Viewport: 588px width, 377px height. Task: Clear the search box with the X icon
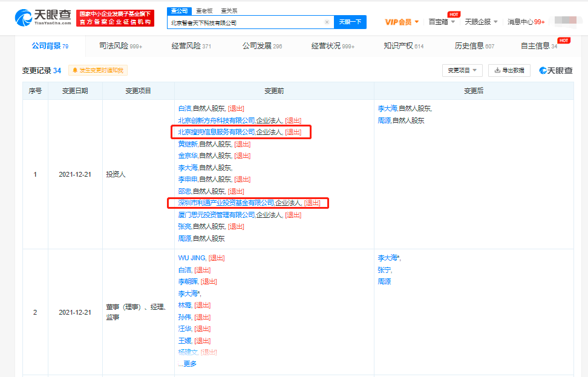(x=327, y=22)
